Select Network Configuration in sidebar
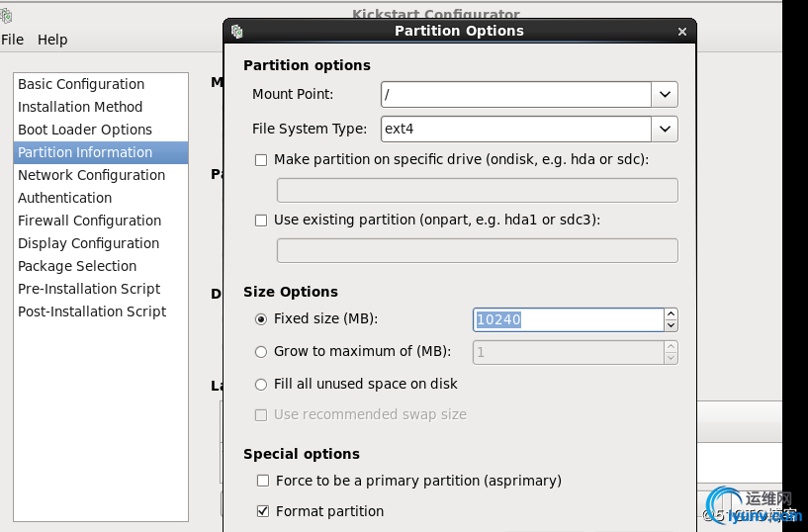Screen dimensions: 808x532 [x=101, y=175]
